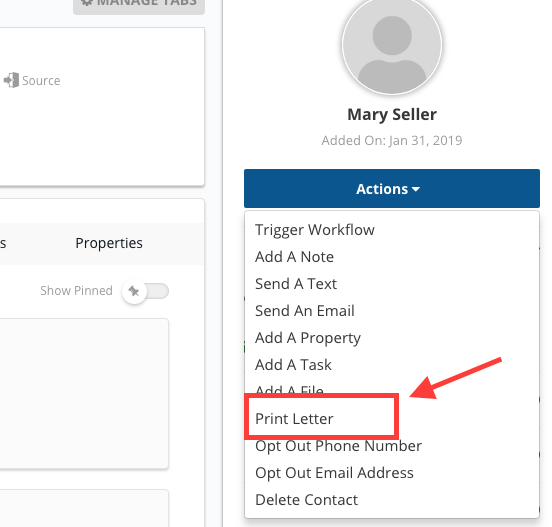Click the Actions dropdown caret arrow
This screenshot has height=527, width=552.
(x=416, y=189)
